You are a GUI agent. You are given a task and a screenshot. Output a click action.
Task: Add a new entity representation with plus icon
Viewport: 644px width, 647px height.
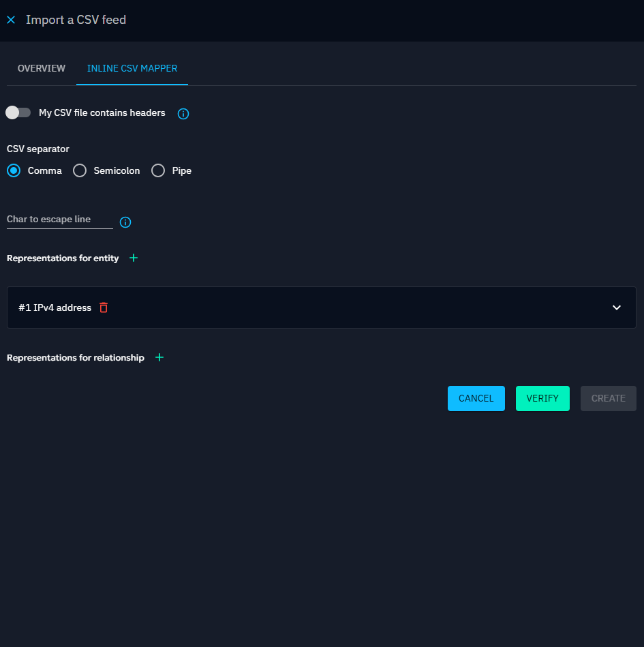pyautogui.click(x=134, y=258)
